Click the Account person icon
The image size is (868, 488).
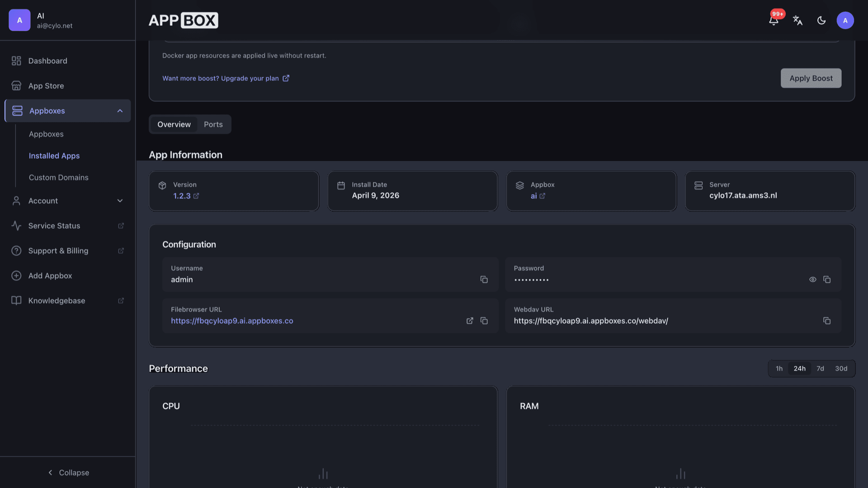click(16, 201)
